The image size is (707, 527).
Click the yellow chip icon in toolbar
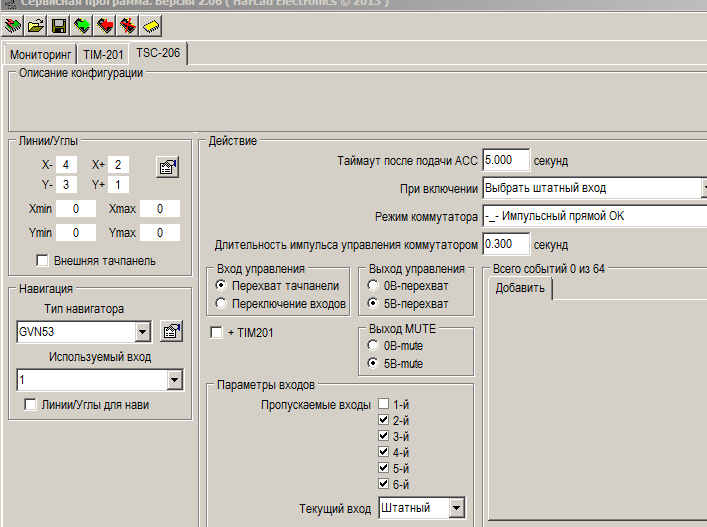151,26
